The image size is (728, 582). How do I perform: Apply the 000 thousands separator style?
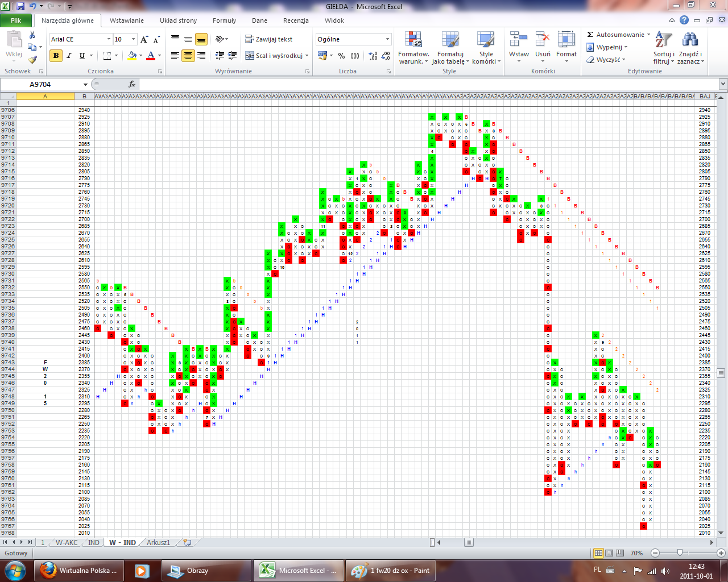pyautogui.click(x=355, y=56)
